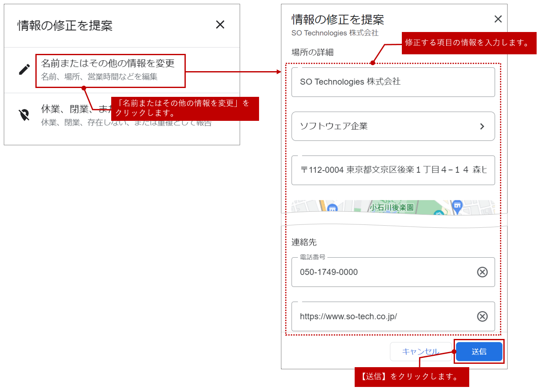Close the left 情報の修正を提案 dialog
The height and width of the screenshot is (392, 540).
point(220,25)
